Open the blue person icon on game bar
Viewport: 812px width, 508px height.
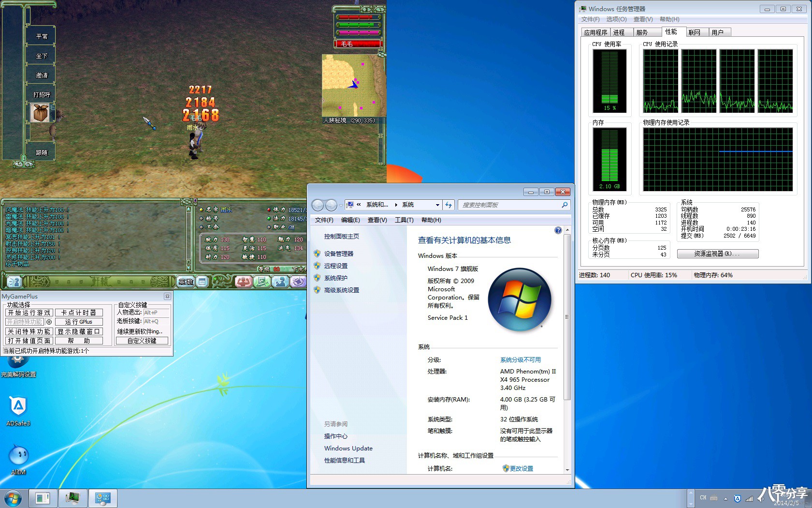[x=280, y=282]
